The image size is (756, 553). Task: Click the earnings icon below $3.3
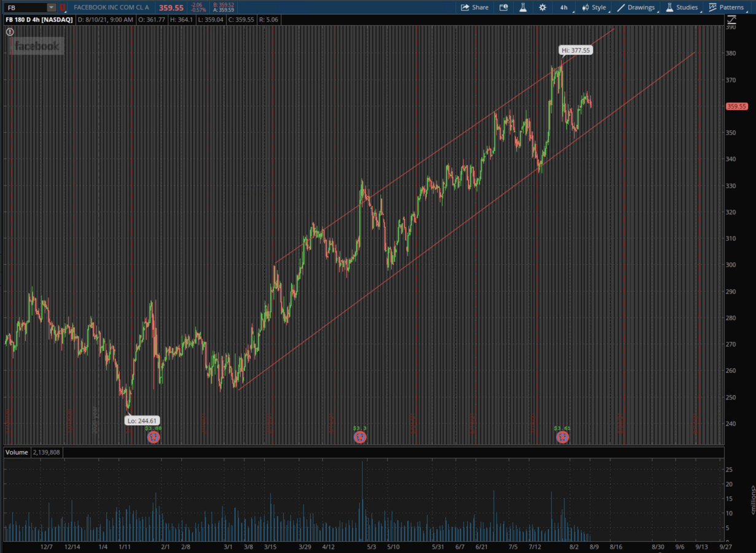pos(360,437)
